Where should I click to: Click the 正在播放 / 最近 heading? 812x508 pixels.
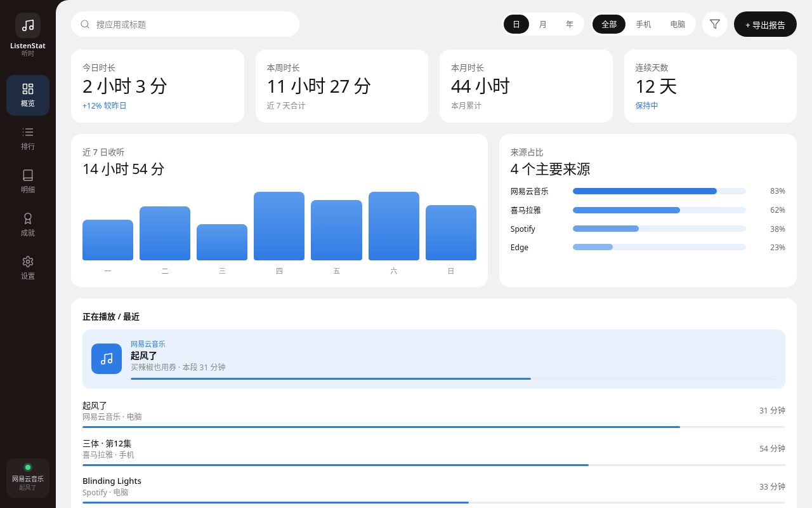pos(111,317)
